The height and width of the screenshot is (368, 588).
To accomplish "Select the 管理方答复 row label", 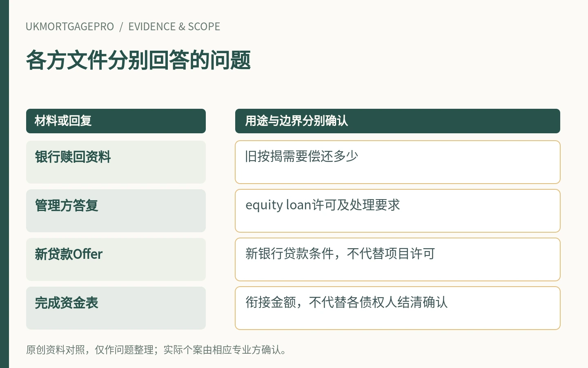I will coord(116,211).
